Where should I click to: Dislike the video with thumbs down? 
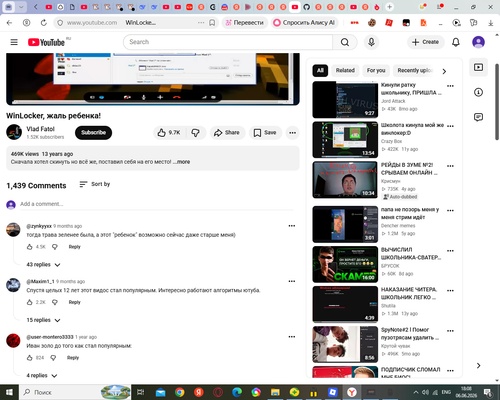[x=195, y=133]
